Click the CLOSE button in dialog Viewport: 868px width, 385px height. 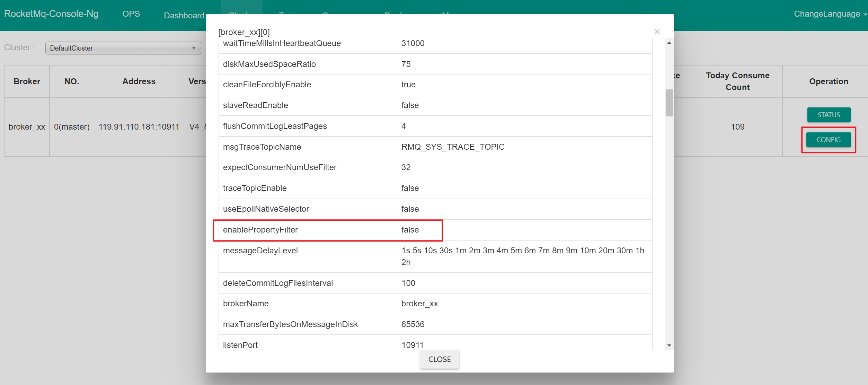tap(439, 359)
